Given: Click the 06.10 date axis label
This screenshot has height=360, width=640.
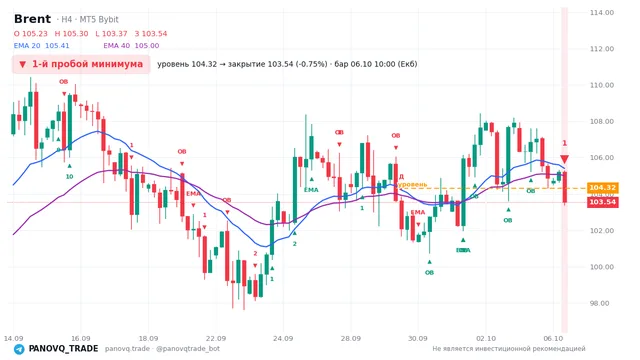Looking at the screenshot, I should click(x=553, y=338).
